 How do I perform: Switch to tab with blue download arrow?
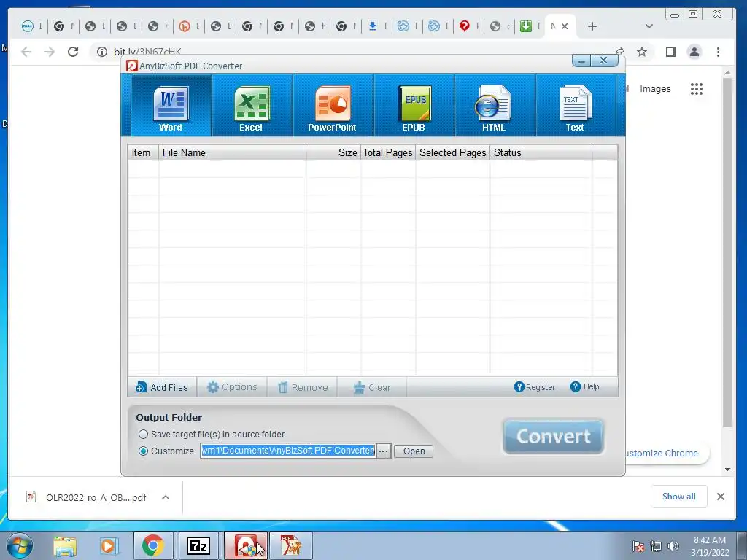pos(377,26)
